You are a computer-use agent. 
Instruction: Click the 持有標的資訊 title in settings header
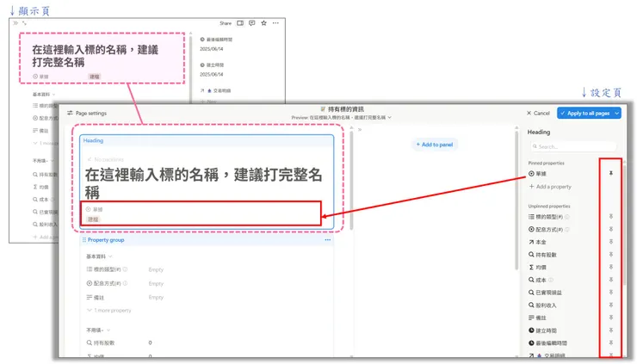pos(342,109)
